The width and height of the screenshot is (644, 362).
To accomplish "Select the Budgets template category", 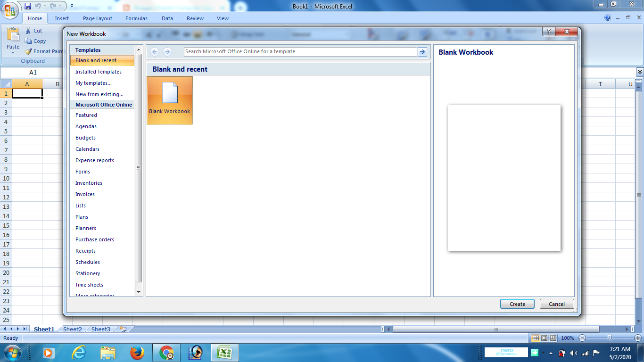I will pos(102,138).
